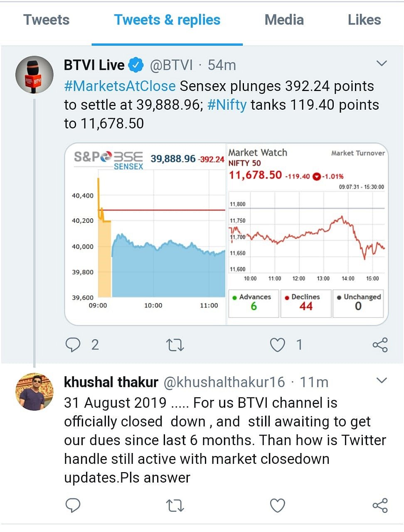This screenshot has width=404, height=532.
Task: Select the Tweets & replies tab
Action: tap(167, 20)
